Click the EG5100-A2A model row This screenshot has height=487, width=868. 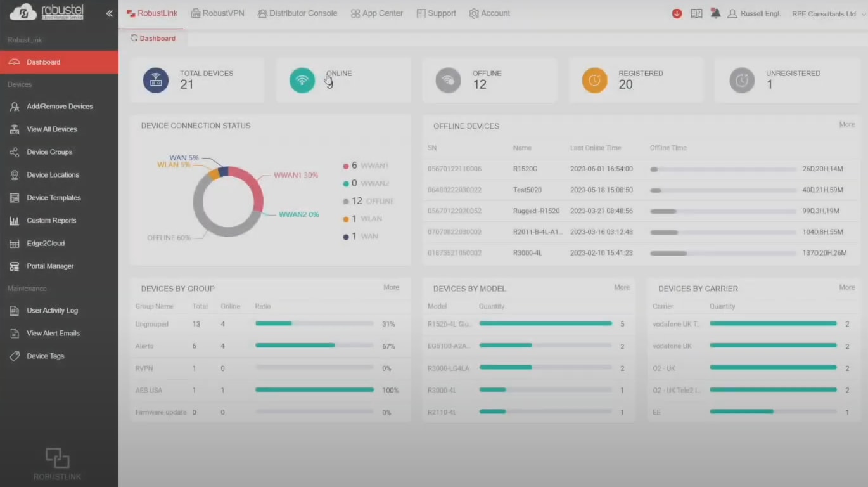point(528,346)
